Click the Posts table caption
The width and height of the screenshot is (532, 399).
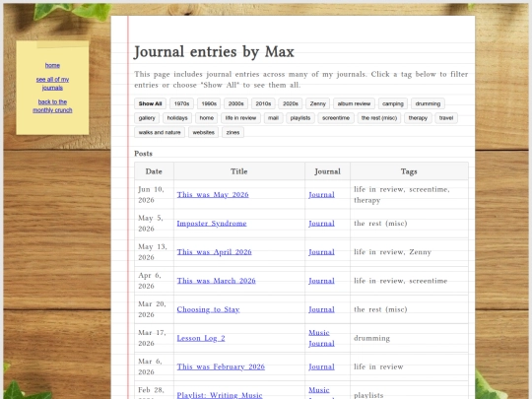click(143, 154)
